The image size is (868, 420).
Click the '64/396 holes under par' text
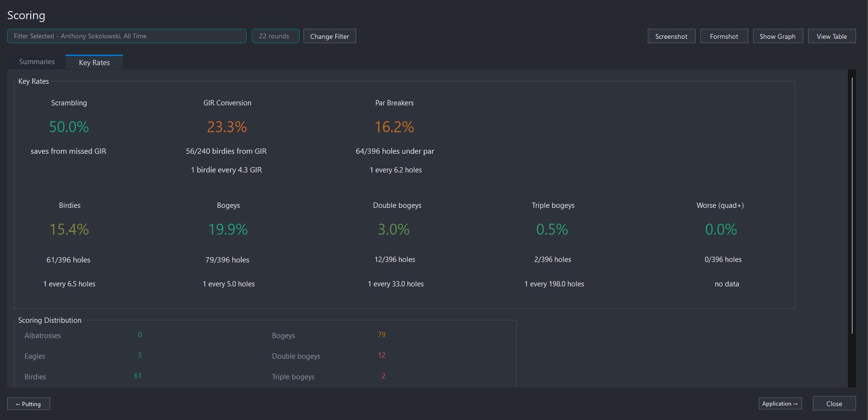395,151
